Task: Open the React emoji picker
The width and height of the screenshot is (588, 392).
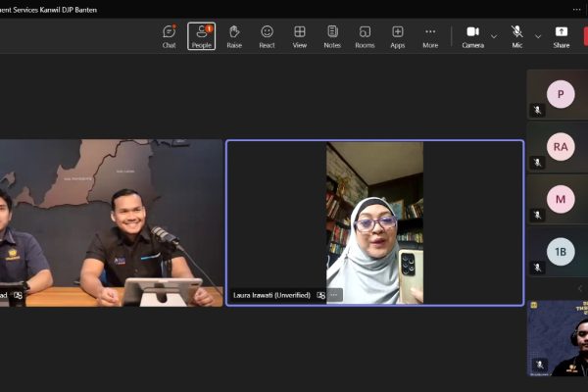Action: pos(267,36)
